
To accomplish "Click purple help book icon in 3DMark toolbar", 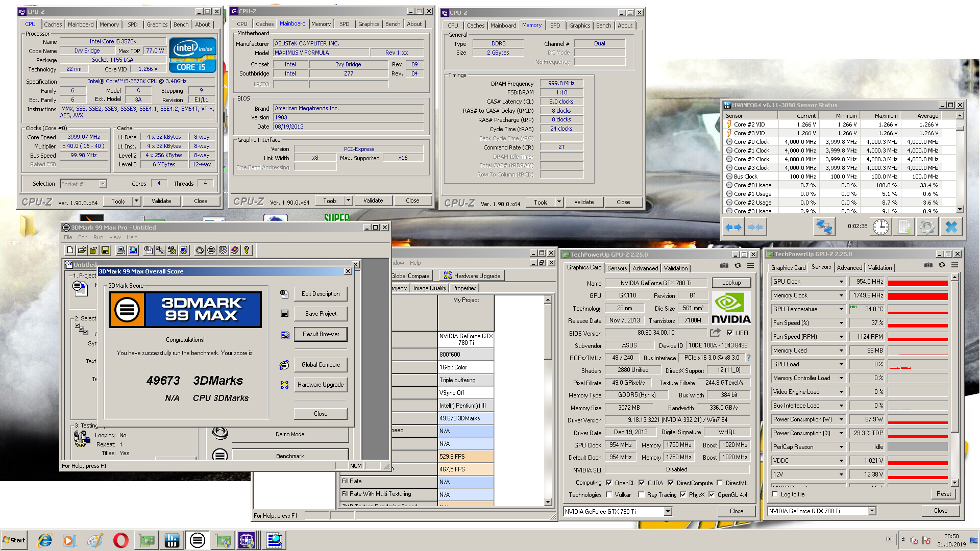I will (234, 250).
